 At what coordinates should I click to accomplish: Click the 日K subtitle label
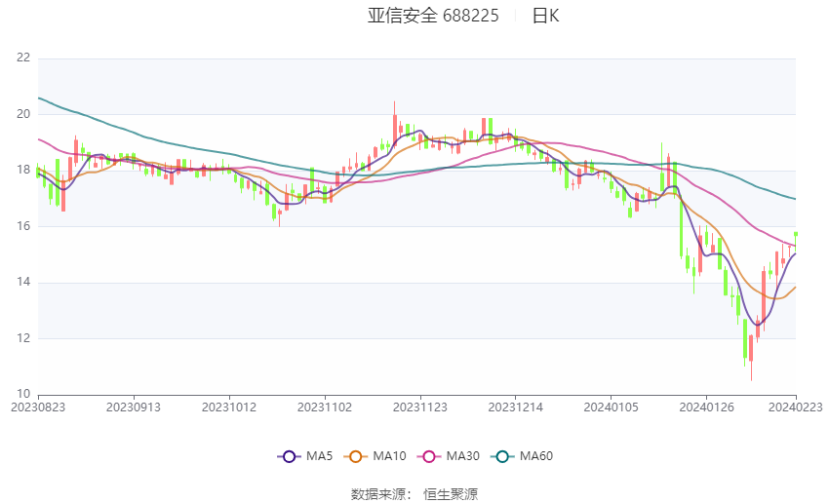[x=545, y=16]
